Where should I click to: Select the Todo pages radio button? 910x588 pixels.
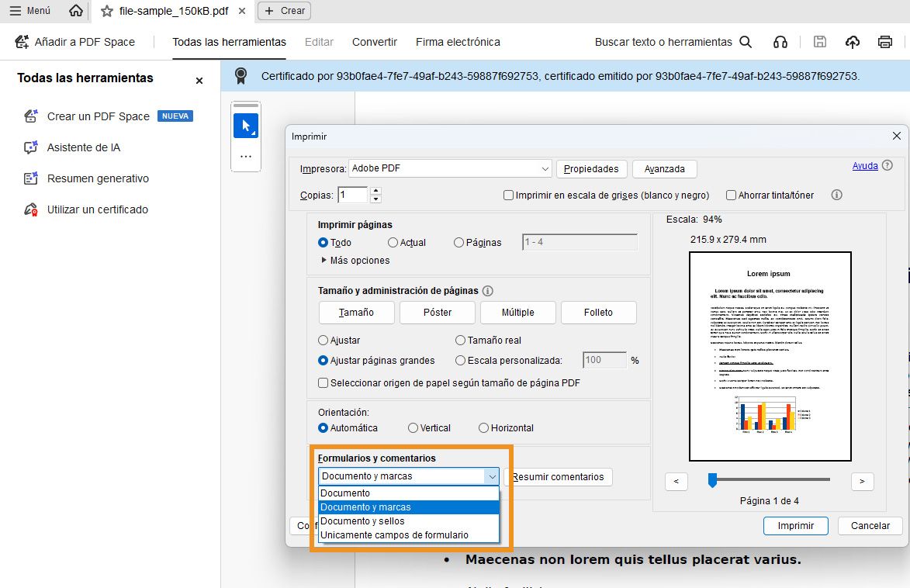coord(324,243)
